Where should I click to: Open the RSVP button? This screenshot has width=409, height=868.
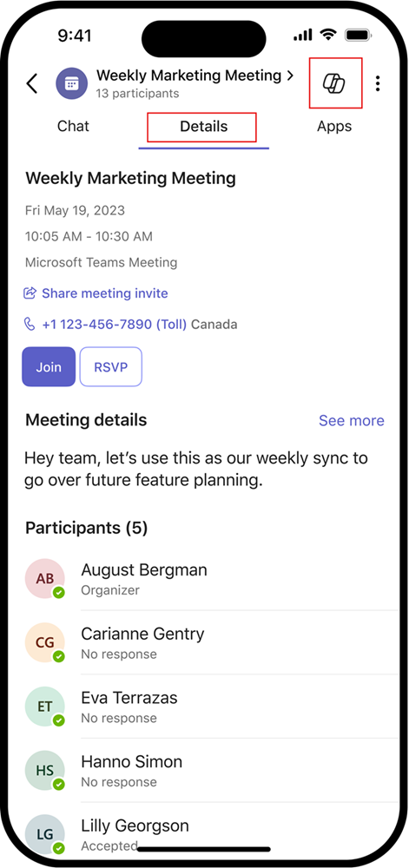click(x=110, y=366)
